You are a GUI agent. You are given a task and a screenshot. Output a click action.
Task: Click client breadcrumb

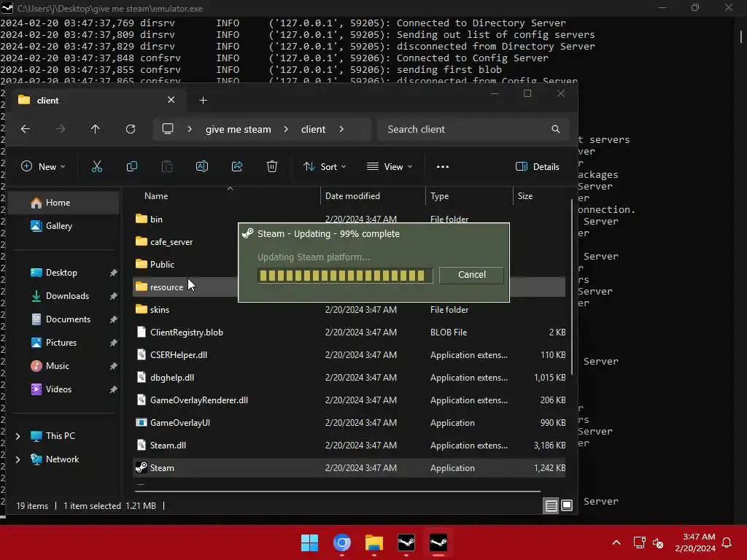click(x=313, y=130)
